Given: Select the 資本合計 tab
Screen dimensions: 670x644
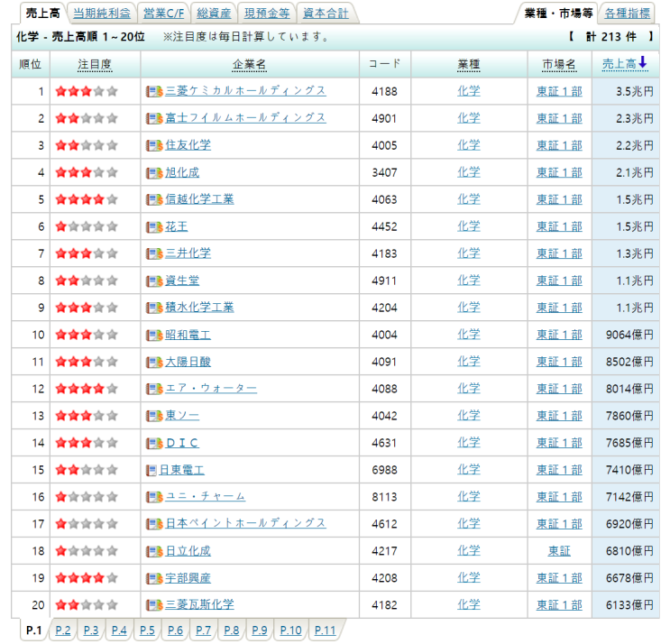Looking at the screenshot, I should [x=326, y=14].
